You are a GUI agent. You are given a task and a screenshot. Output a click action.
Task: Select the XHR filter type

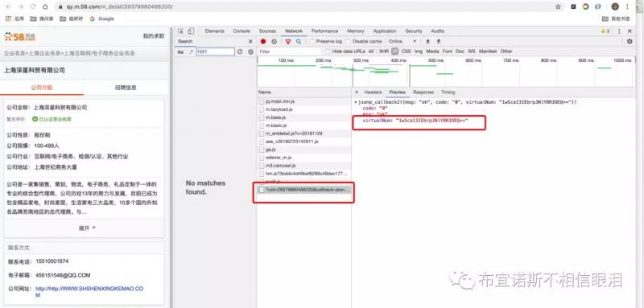tap(384, 51)
